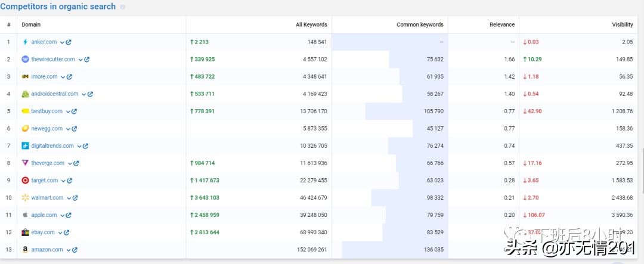Open the bestbuy.com domain link
The width and height of the screenshot is (644, 264).
(x=47, y=111)
